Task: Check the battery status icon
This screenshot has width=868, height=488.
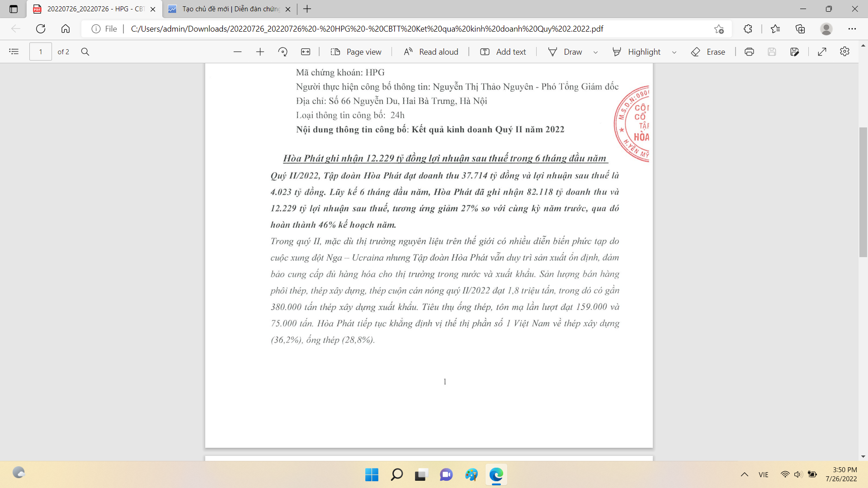Action: (x=812, y=474)
